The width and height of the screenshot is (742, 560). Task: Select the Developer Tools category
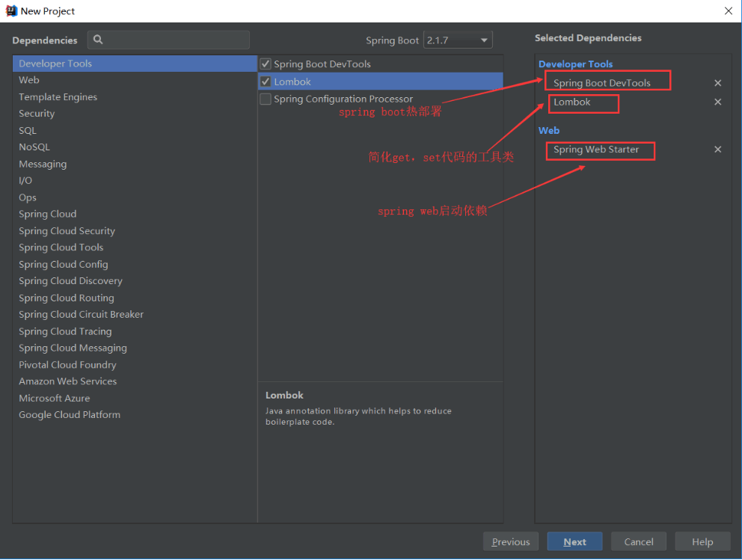point(135,64)
